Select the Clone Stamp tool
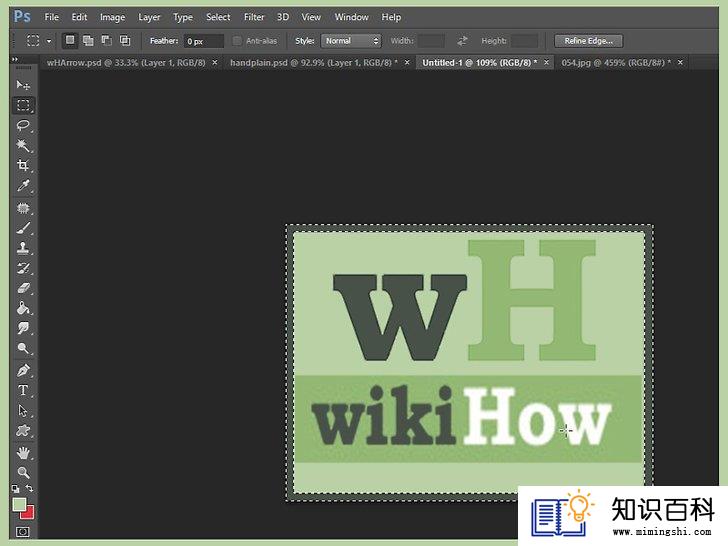728x546 pixels. tap(23, 248)
